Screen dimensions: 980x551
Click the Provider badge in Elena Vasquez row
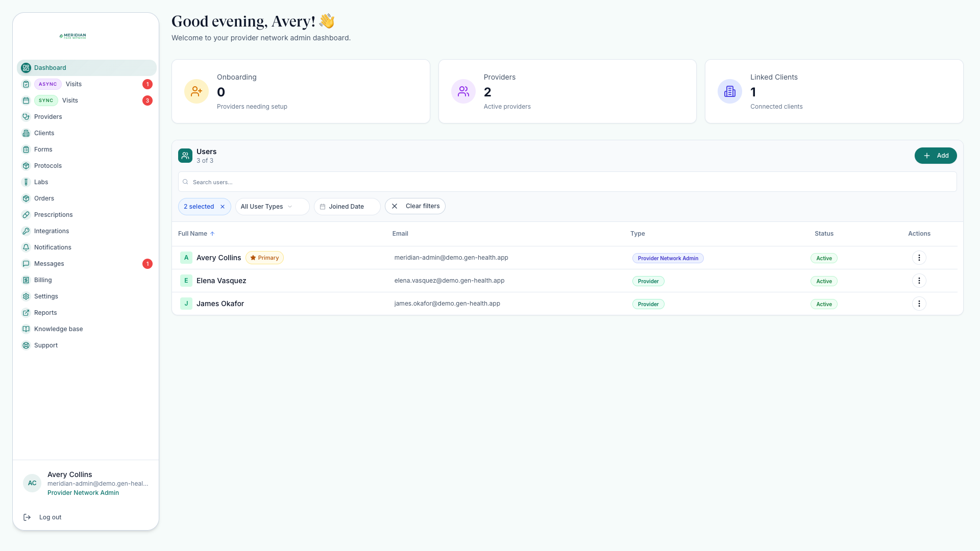click(648, 281)
